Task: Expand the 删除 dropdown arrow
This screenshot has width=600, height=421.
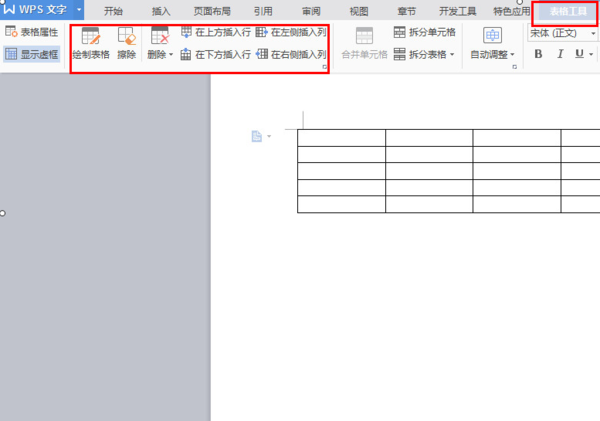Action: (x=171, y=54)
